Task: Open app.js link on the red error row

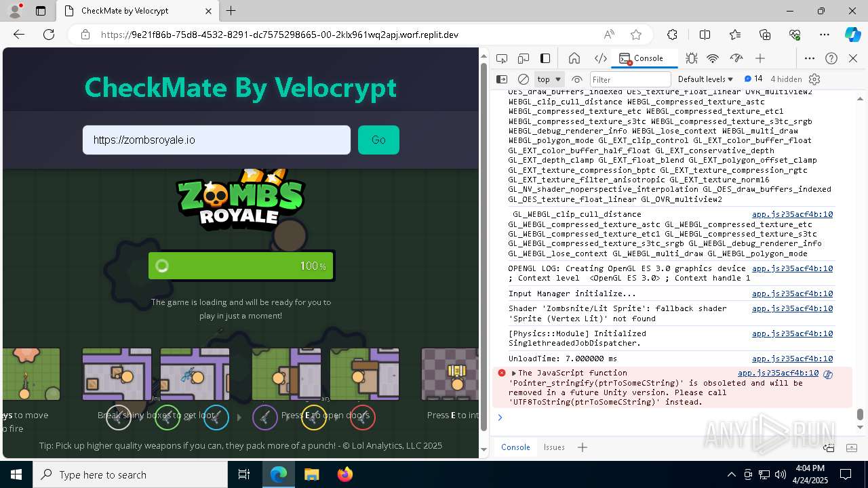Action: (778, 373)
